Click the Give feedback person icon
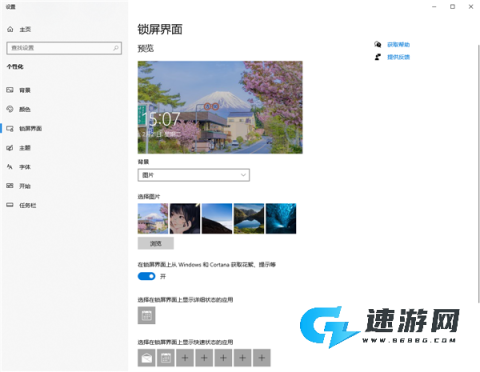 click(x=378, y=57)
